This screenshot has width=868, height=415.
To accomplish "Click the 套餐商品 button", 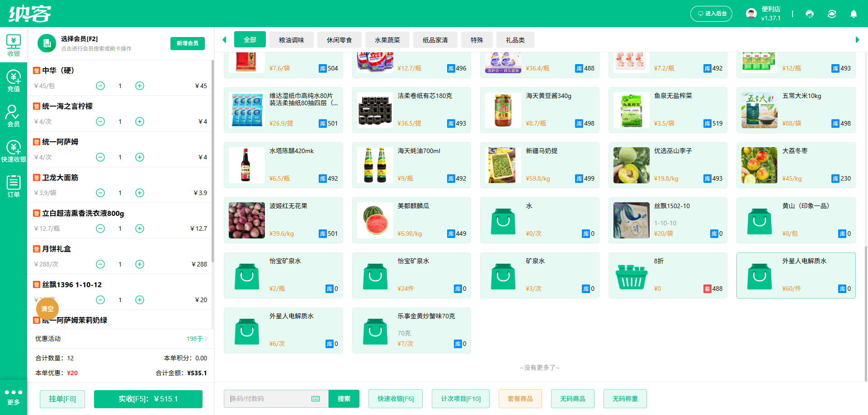I will 520,399.
